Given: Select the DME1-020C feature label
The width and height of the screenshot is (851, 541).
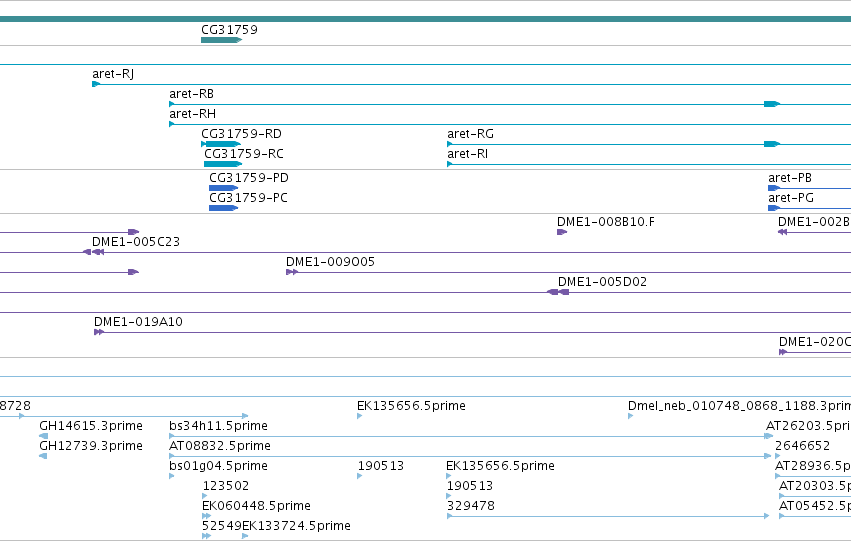Looking at the screenshot, I should click(815, 342).
